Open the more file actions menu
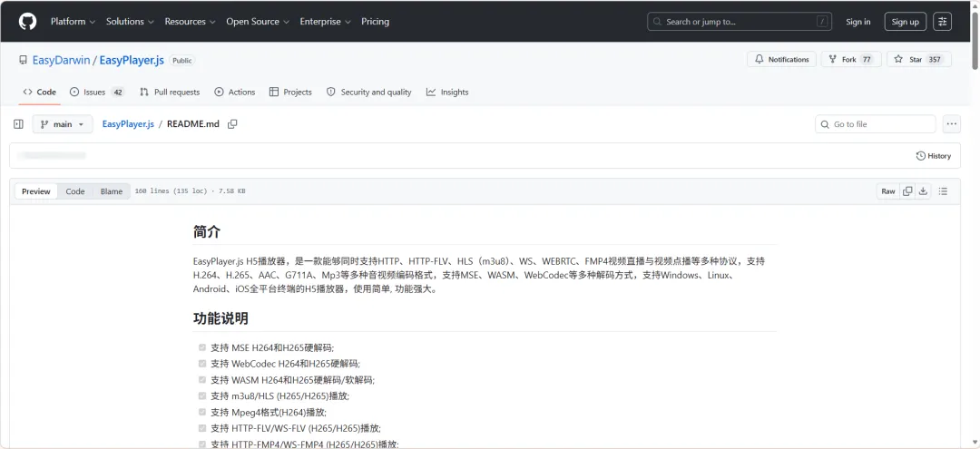 point(951,124)
